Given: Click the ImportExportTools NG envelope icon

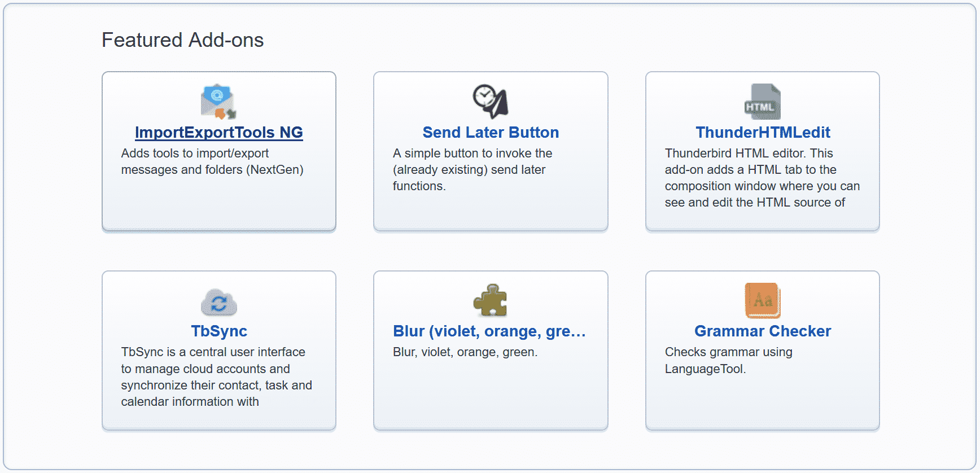Looking at the screenshot, I should point(218,102).
